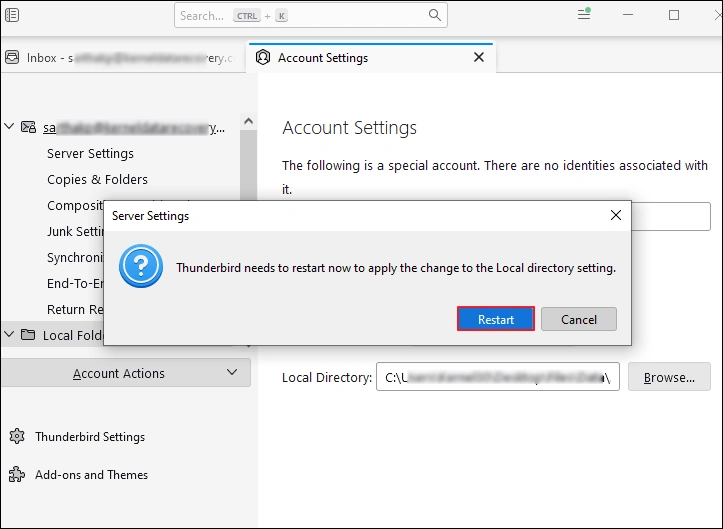
Task: Select the Account Settings tab
Action: coord(370,58)
